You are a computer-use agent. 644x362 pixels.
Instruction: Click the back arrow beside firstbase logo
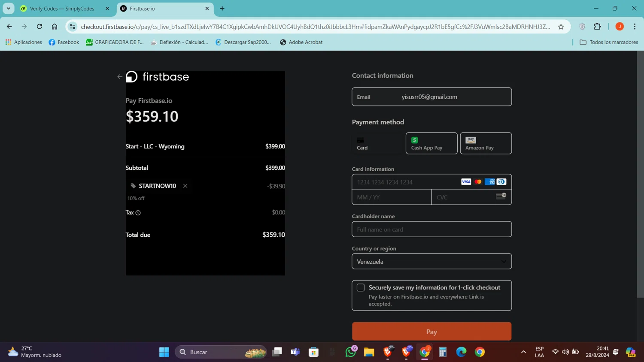pos(120,77)
